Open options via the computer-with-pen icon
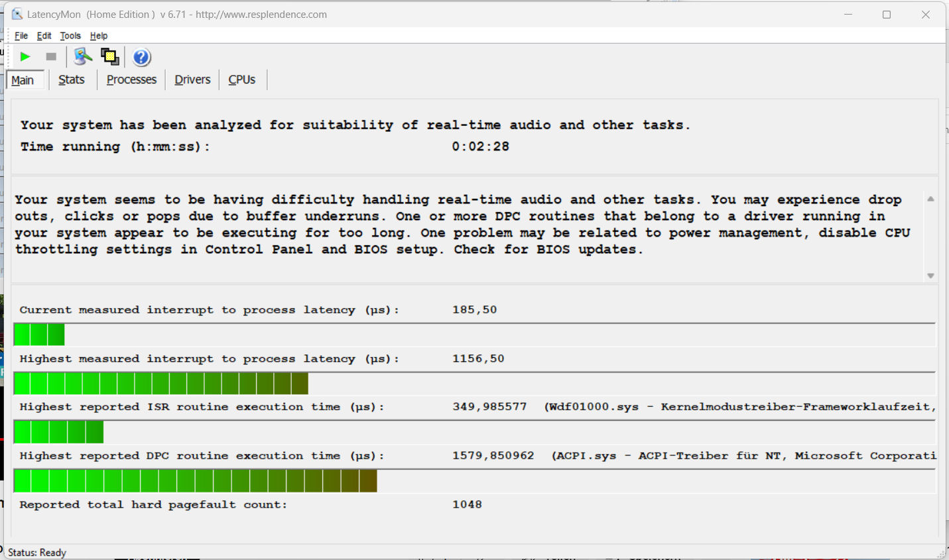 coord(82,57)
